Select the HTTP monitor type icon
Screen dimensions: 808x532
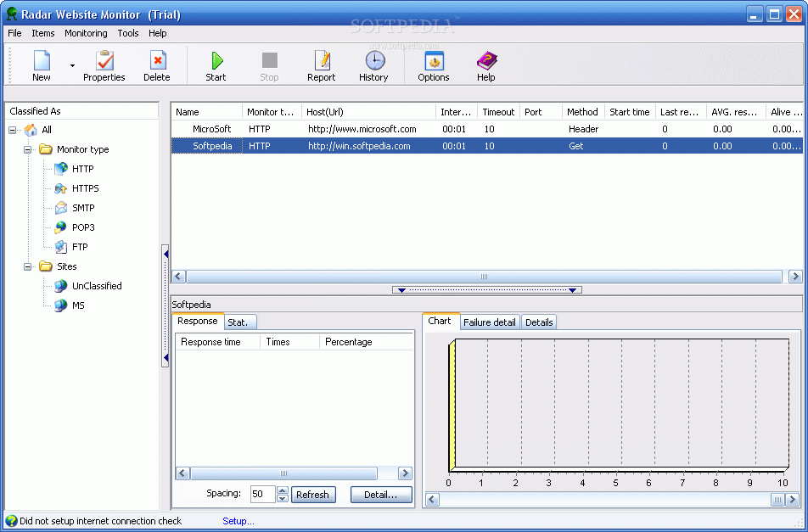[61, 168]
